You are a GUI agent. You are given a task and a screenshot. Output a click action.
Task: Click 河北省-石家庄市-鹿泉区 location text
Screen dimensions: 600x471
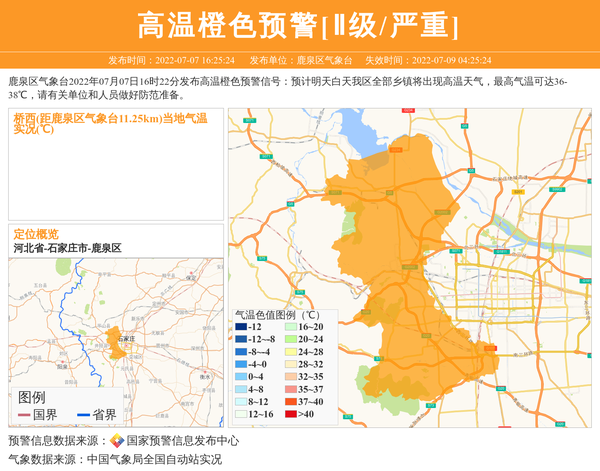click(x=67, y=247)
